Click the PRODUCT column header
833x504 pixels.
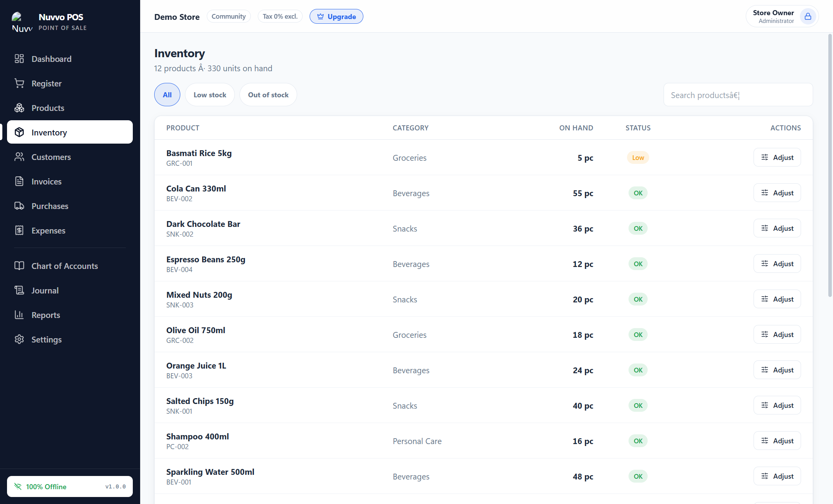click(183, 128)
